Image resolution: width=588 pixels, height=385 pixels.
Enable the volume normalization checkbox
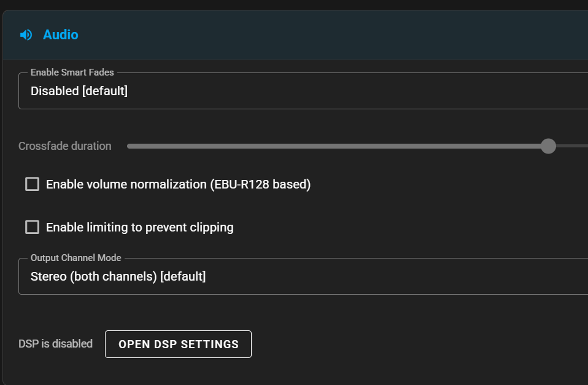tap(32, 184)
